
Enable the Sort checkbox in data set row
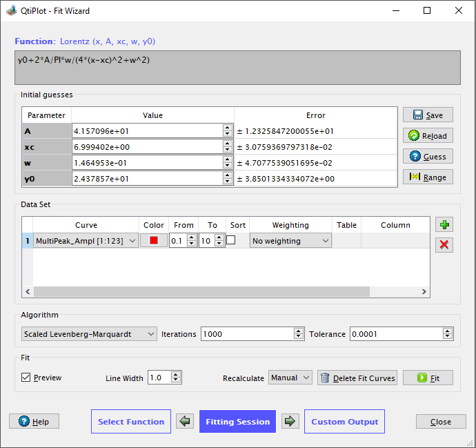231,240
